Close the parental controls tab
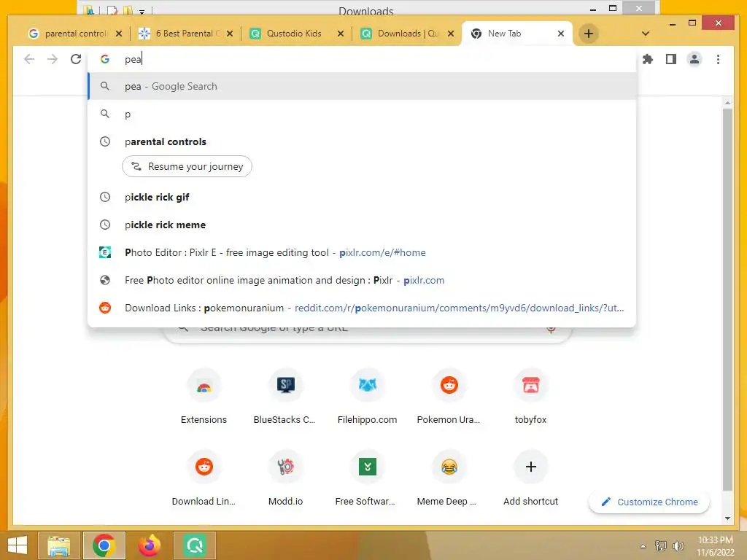747x560 pixels. (119, 34)
